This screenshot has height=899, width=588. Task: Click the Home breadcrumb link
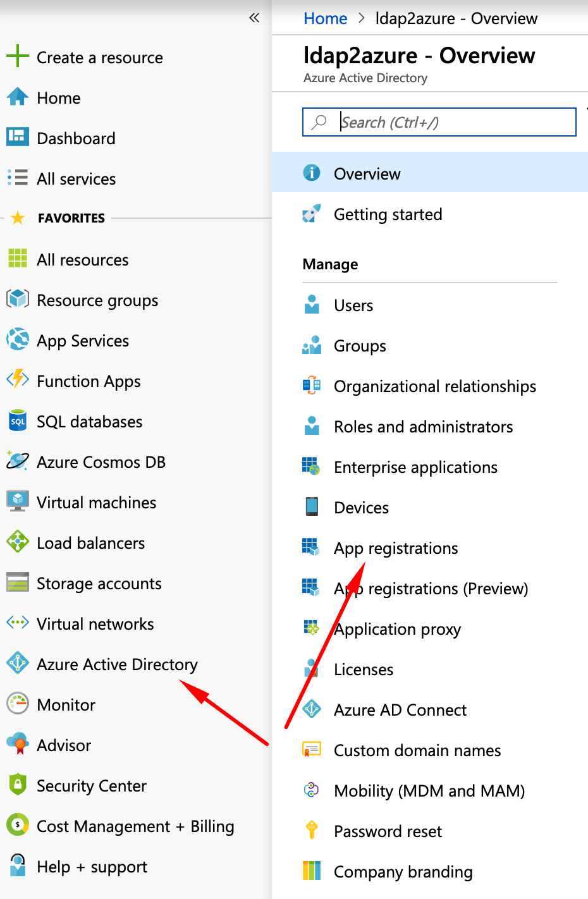point(326,18)
